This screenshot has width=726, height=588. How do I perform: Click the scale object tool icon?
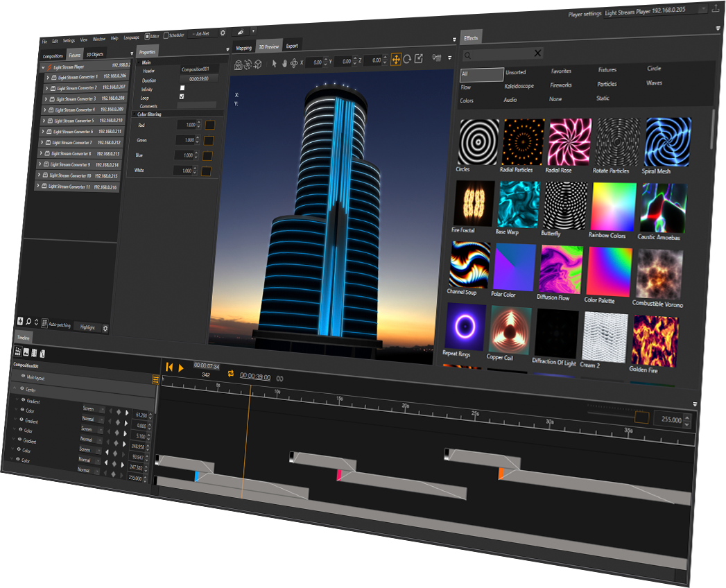419,58
